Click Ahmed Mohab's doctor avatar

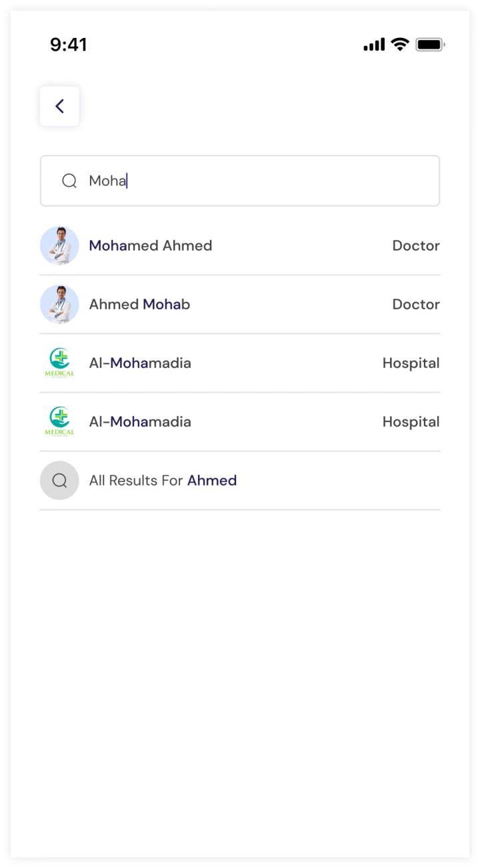tap(59, 304)
